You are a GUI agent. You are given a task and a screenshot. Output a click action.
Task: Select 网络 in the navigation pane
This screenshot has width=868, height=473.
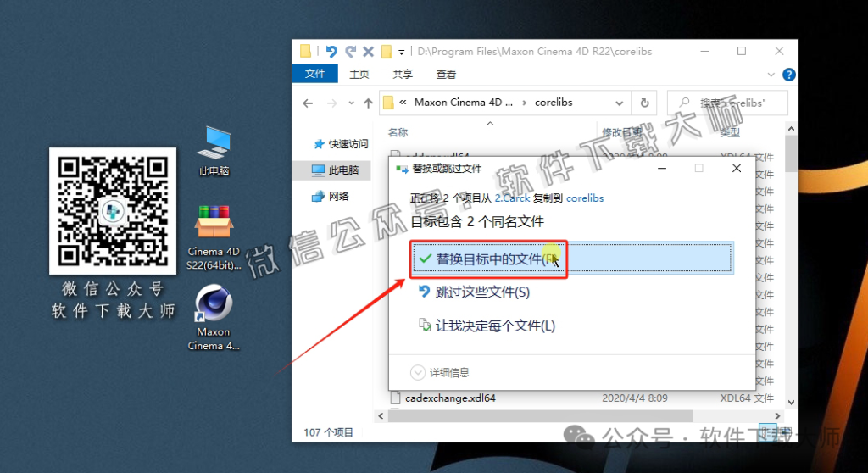[331, 196]
